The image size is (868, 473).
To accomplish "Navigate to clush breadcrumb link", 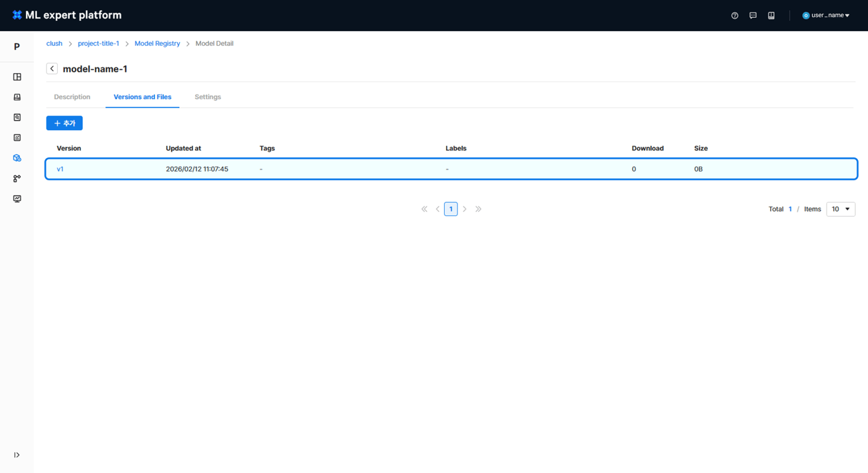I will 55,44.
